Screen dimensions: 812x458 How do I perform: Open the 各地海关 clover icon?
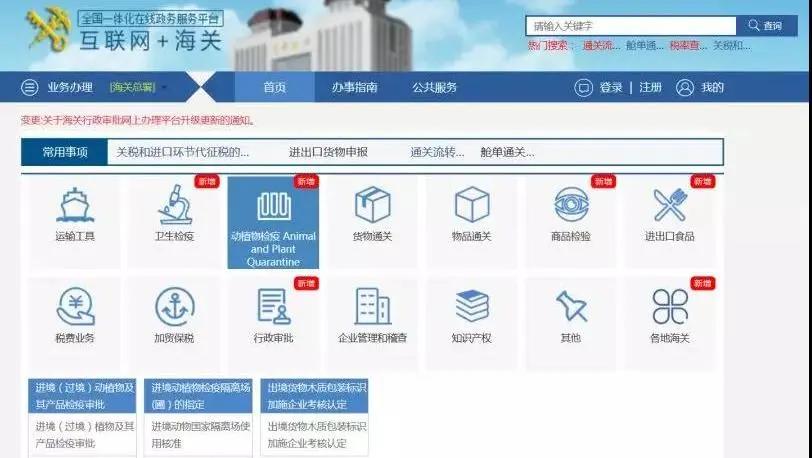point(670,307)
